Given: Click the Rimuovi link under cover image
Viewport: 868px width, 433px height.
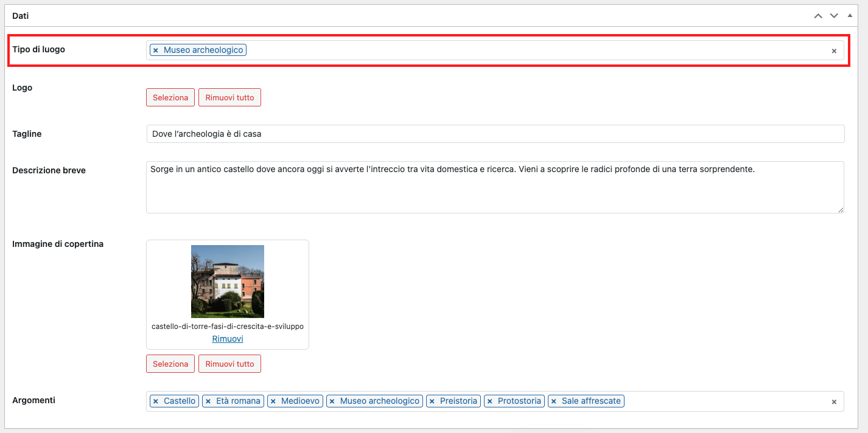Looking at the screenshot, I should tap(228, 339).
